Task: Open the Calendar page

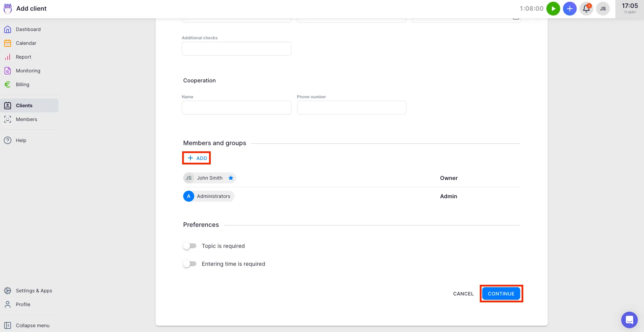Action: pyautogui.click(x=26, y=43)
